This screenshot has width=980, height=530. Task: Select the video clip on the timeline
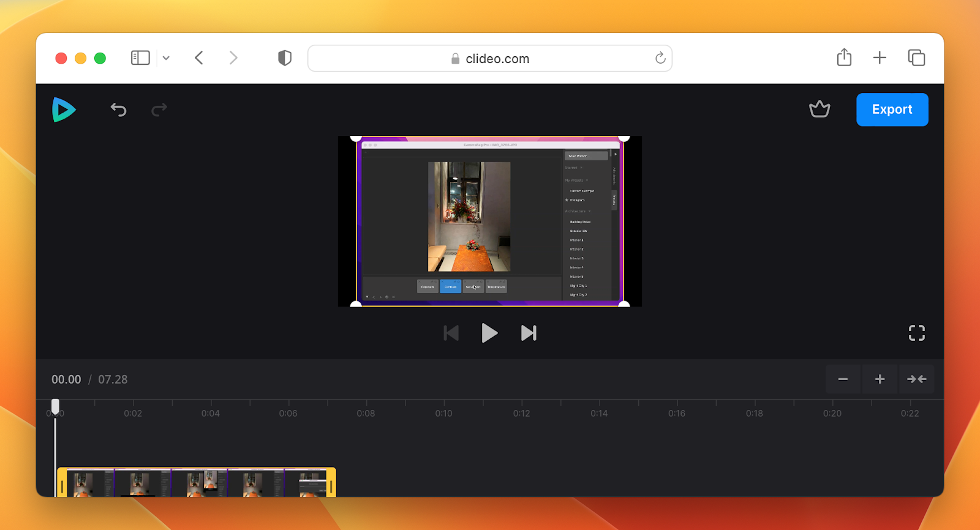pyautogui.click(x=197, y=483)
